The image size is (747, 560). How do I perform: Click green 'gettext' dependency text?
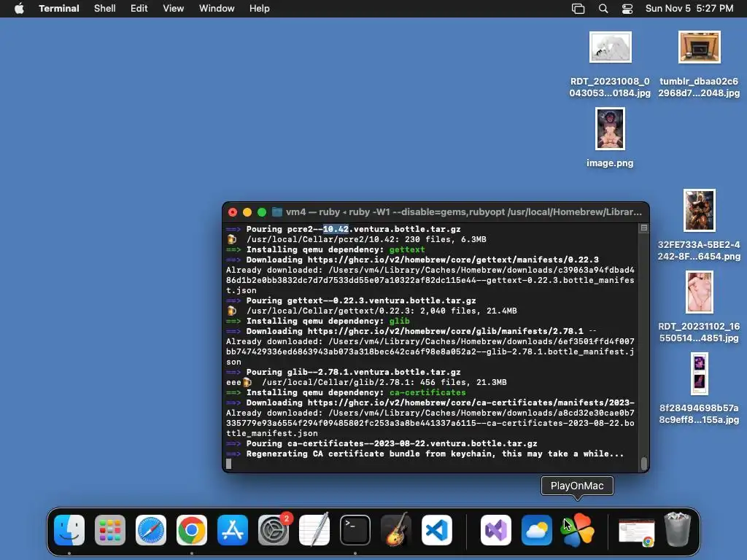(x=407, y=249)
